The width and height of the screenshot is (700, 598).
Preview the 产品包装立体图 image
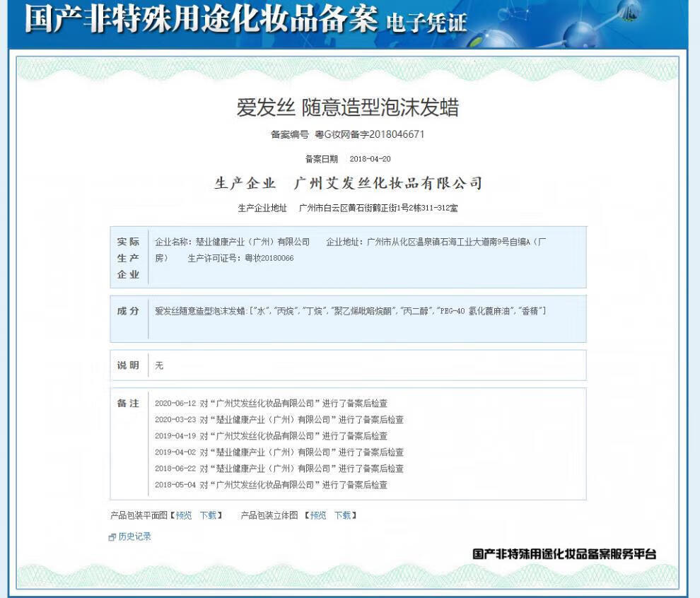click(x=318, y=515)
